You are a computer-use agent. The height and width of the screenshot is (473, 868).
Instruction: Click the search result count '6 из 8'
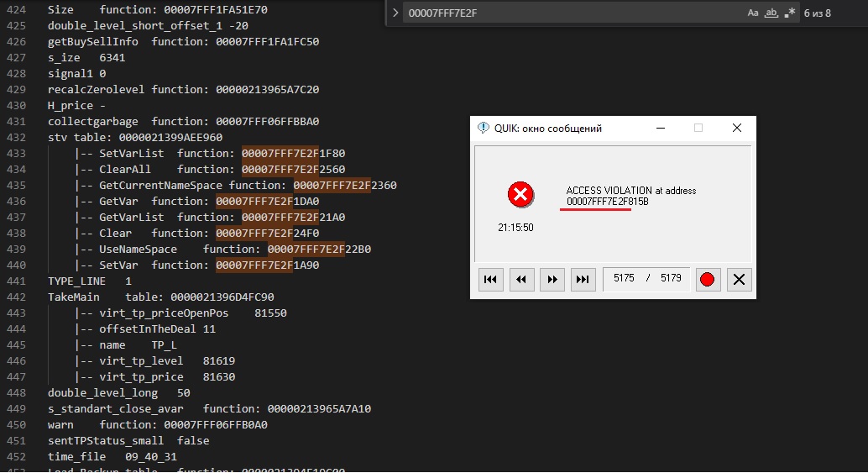coord(817,13)
